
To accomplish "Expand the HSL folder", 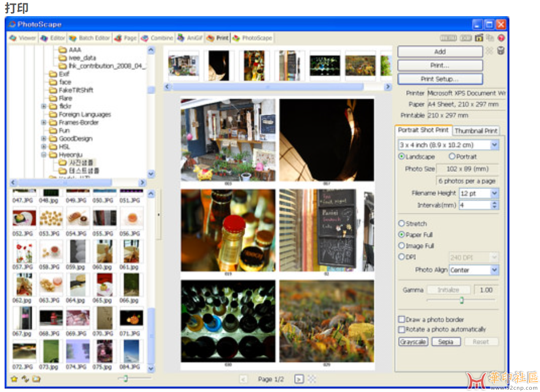I will click(x=44, y=146).
